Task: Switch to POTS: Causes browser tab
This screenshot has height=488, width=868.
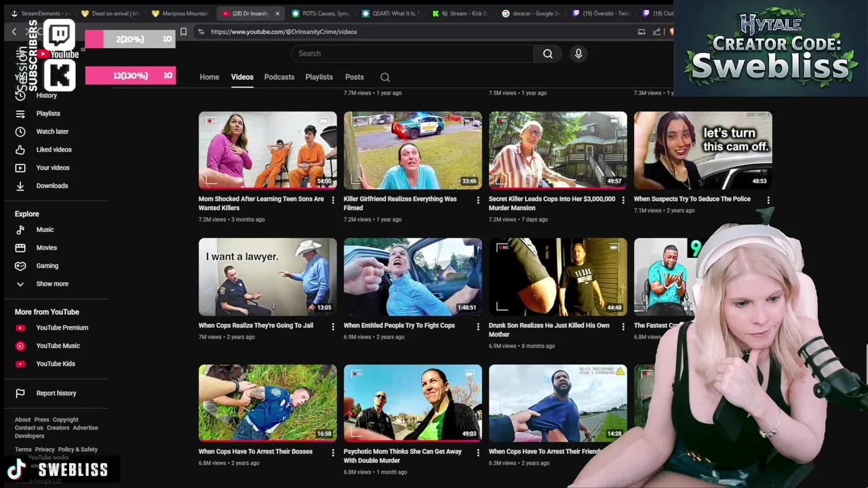Action: tap(321, 14)
